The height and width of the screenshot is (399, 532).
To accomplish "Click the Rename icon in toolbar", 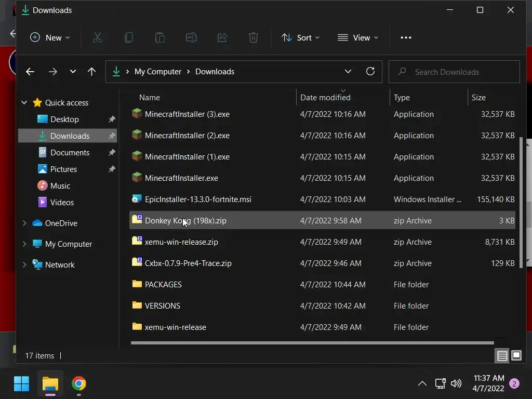I will pos(191,37).
